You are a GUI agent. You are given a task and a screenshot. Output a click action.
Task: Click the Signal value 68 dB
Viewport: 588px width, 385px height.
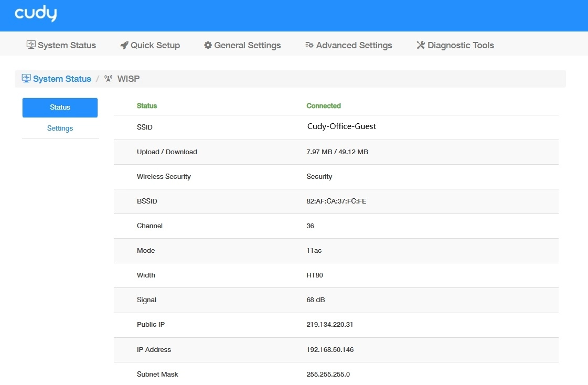pyautogui.click(x=316, y=300)
